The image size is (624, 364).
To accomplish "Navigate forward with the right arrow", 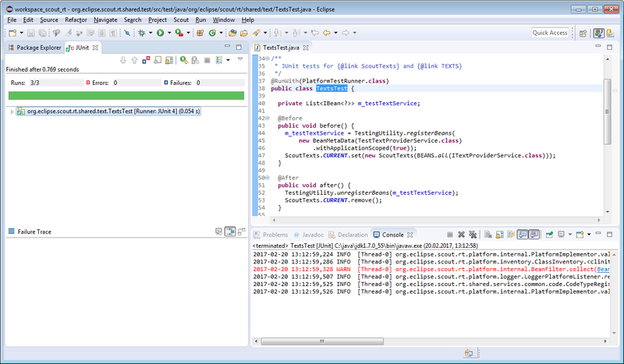I will coord(346,33).
